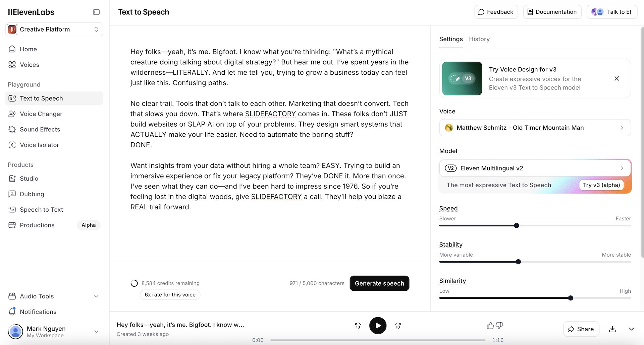The width and height of the screenshot is (644, 345).
Task: Rewind playback ten seconds
Action: click(358, 326)
